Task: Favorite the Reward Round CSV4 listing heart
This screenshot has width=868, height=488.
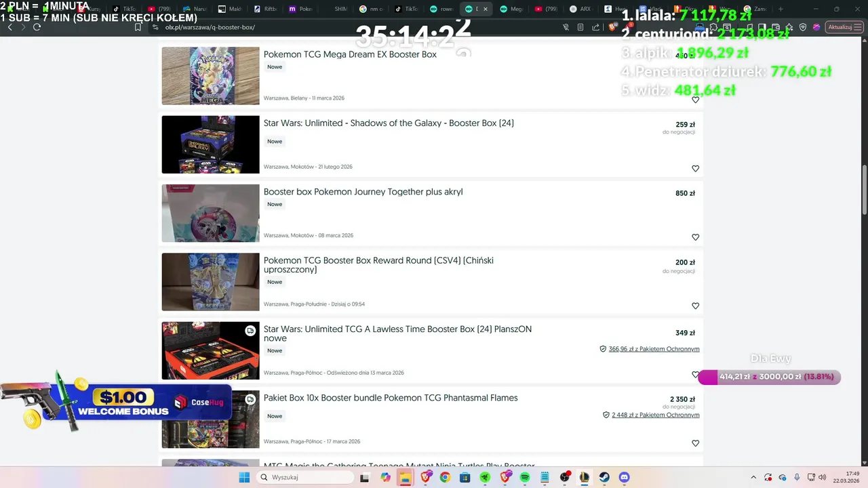Action: tap(695, 306)
